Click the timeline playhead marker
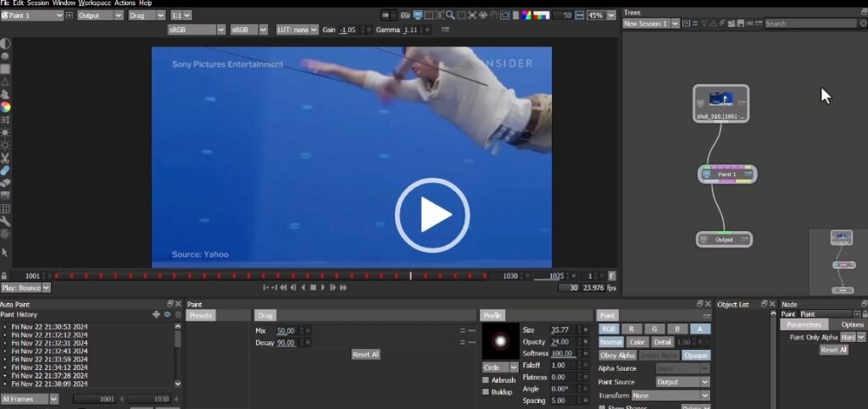 click(410, 275)
